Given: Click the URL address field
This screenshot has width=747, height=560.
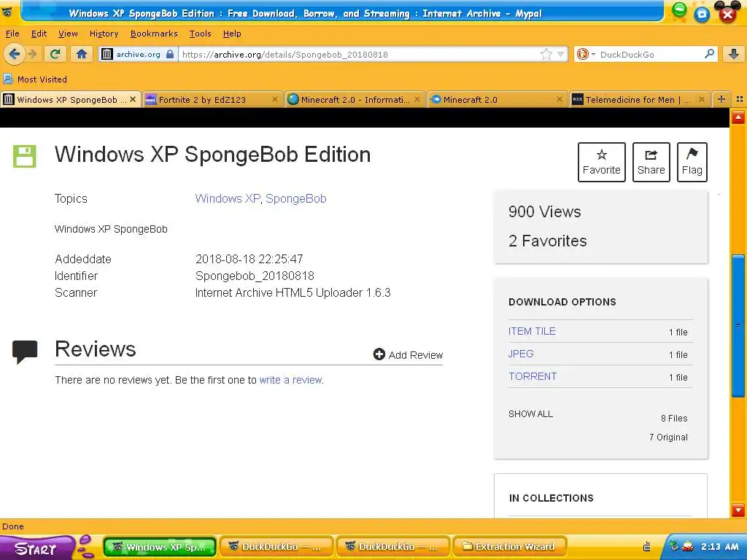Looking at the screenshot, I should [x=360, y=54].
